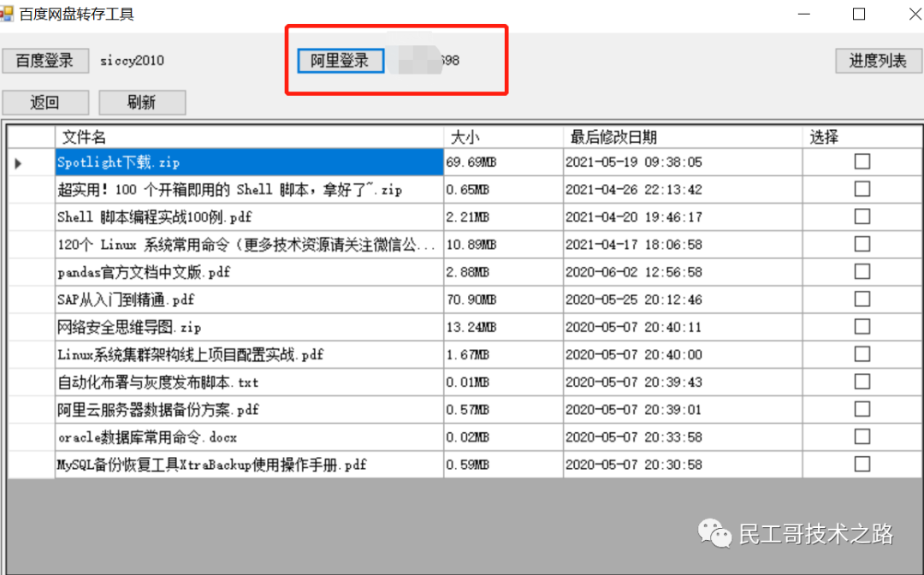Click the date cell 2020-05-25 20:12:46

tap(683, 299)
